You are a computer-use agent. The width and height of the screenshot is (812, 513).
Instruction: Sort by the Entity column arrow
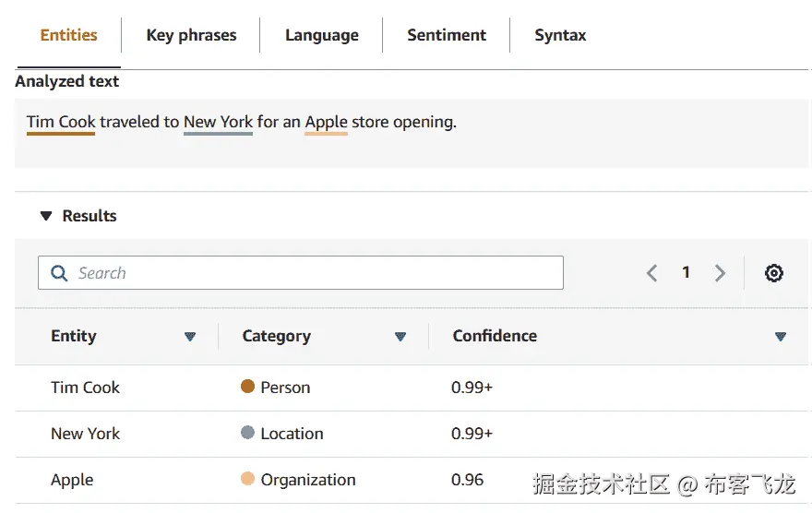190,337
